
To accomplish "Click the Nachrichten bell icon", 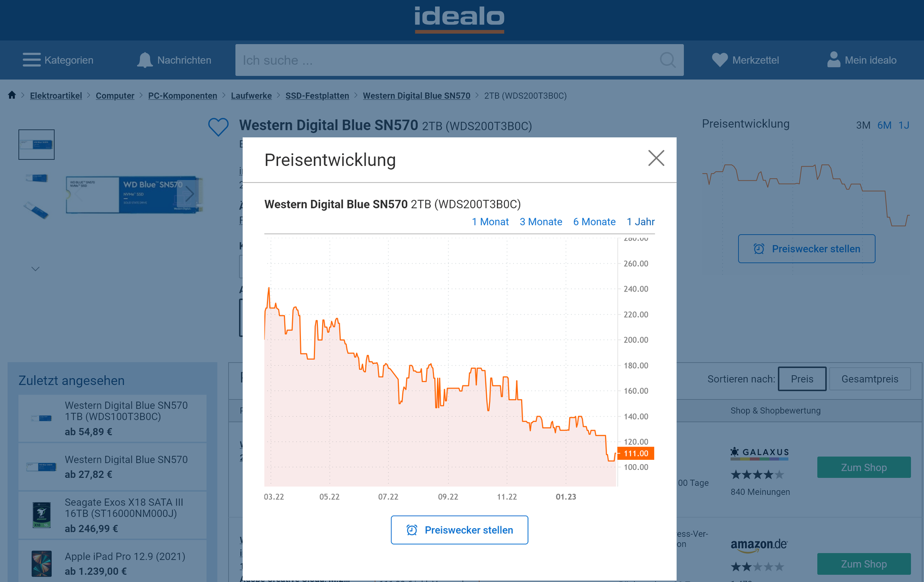I will 145,60.
